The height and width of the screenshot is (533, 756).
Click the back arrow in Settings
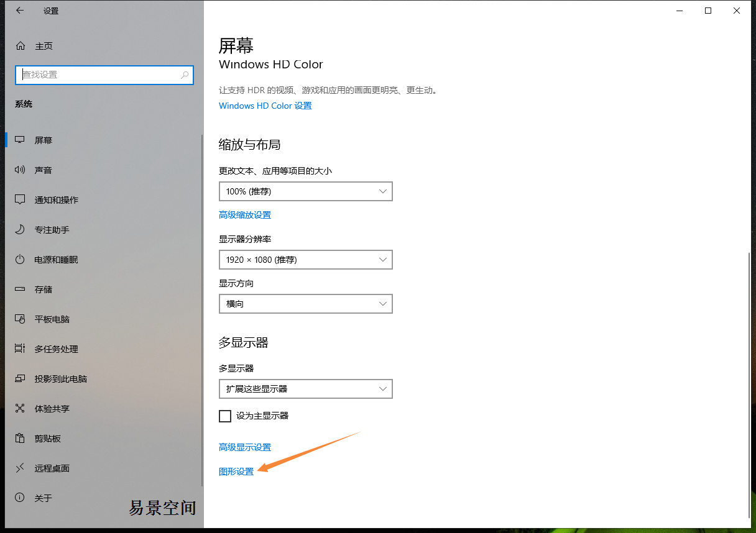tap(20, 11)
